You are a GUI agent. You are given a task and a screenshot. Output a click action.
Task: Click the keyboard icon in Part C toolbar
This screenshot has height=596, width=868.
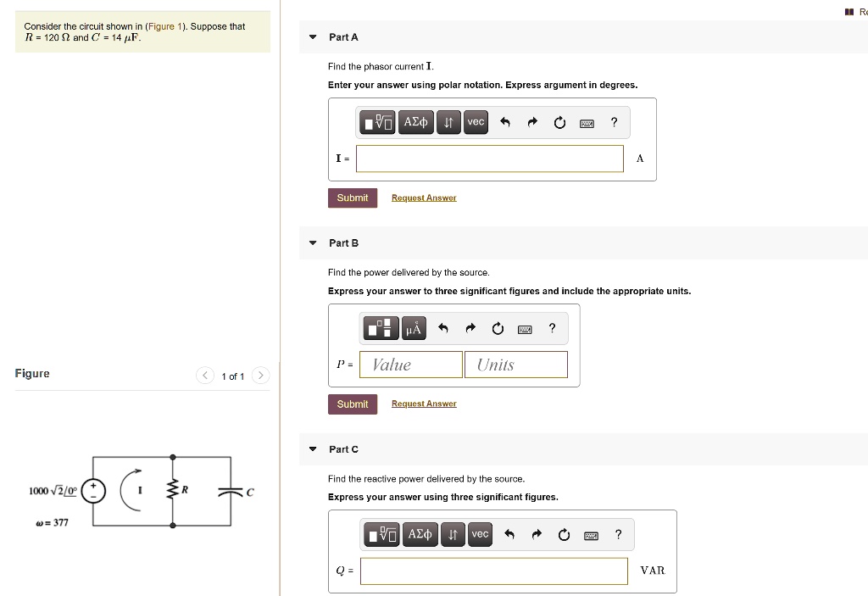point(591,534)
